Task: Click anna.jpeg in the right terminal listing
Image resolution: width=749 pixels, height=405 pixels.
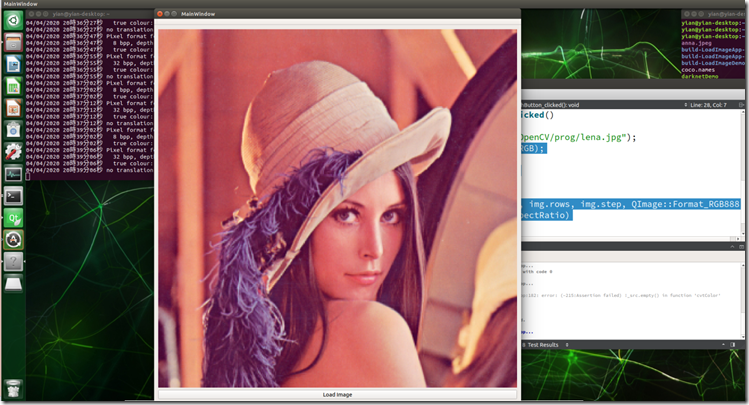Action: 696,43
